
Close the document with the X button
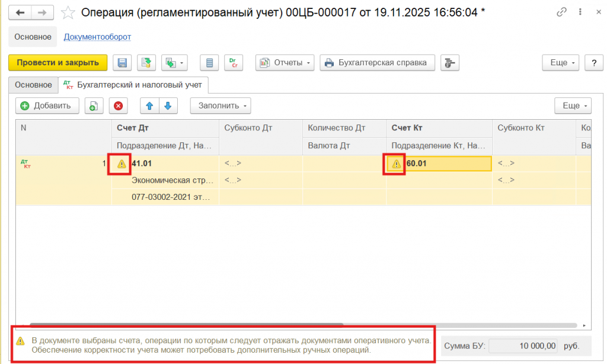click(599, 12)
